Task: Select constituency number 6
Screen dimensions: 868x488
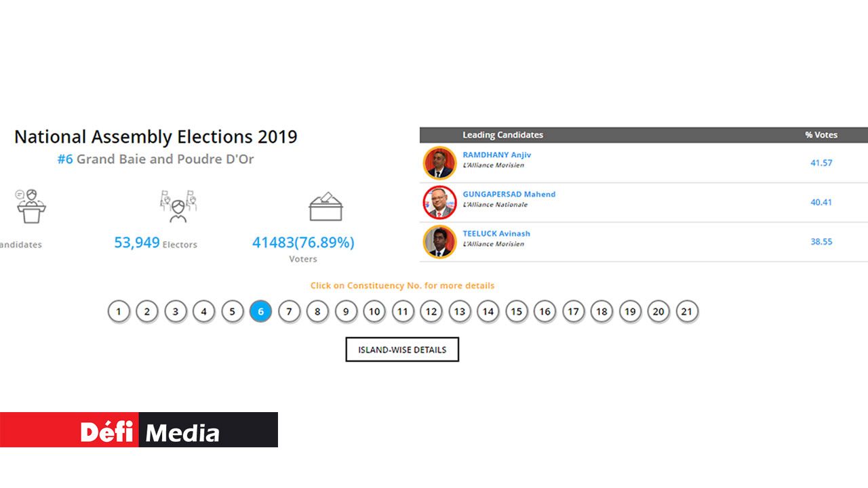Action: (x=260, y=312)
